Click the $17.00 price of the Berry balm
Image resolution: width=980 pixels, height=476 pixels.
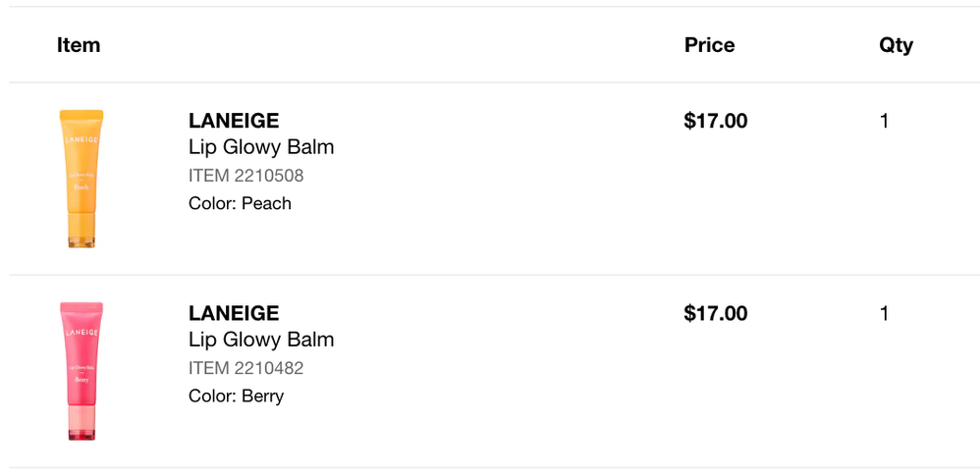pyautogui.click(x=715, y=313)
